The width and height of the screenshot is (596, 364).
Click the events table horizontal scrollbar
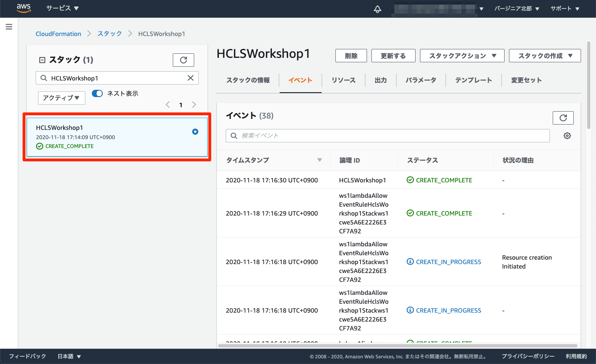tap(397, 346)
